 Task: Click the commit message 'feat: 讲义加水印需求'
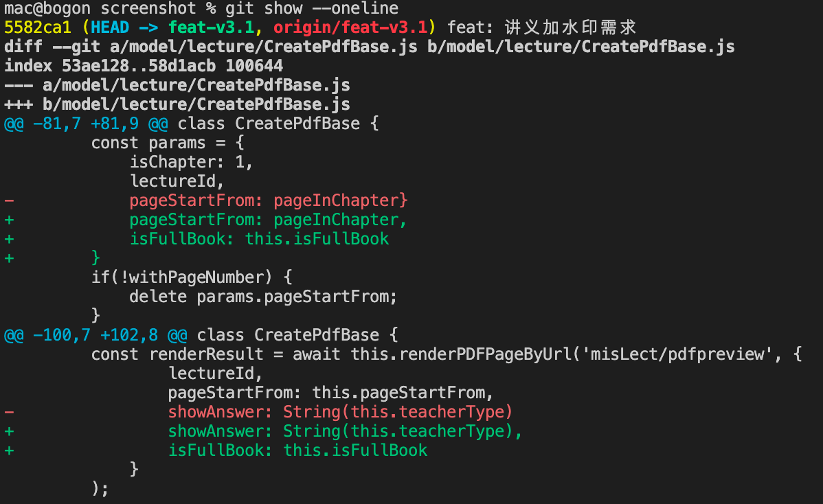541,27
